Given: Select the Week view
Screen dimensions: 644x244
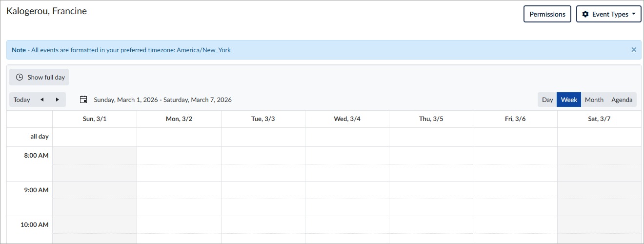Looking at the screenshot, I should click(569, 100).
